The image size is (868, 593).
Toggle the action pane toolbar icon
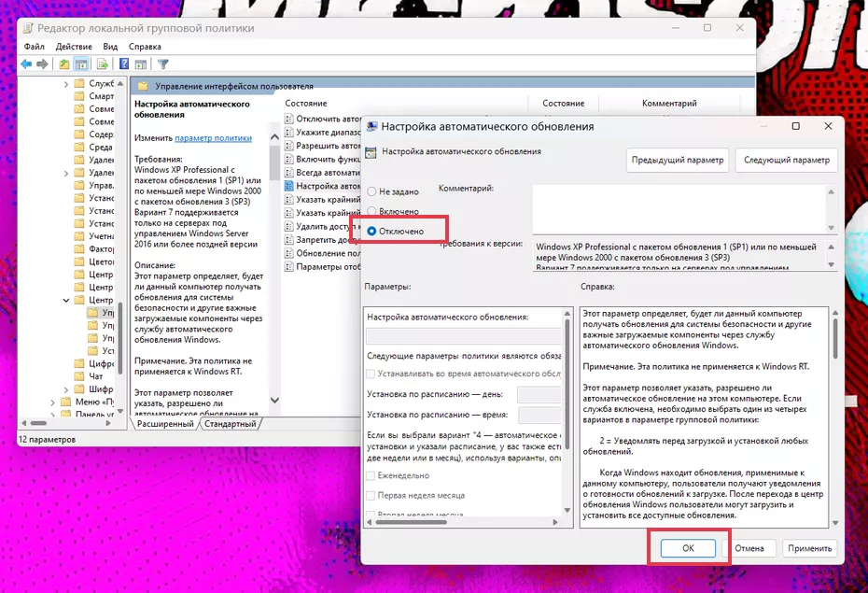[x=141, y=64]
